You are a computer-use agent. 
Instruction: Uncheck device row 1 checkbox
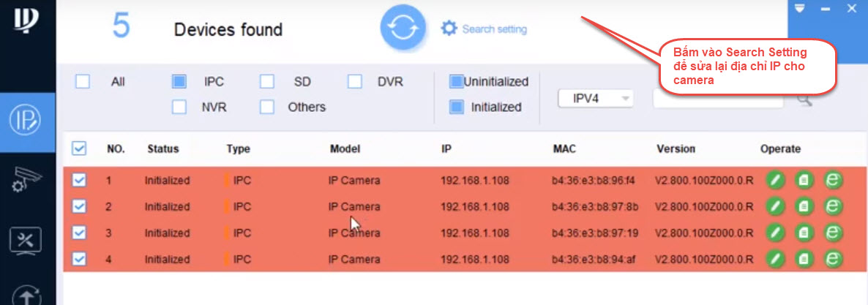click(x=79, y=180)
